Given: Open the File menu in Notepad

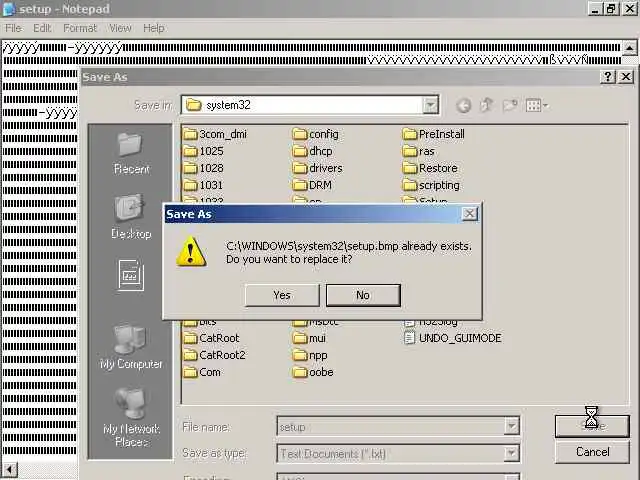Looking at the screenshot, I should click(x=13, y=28).
